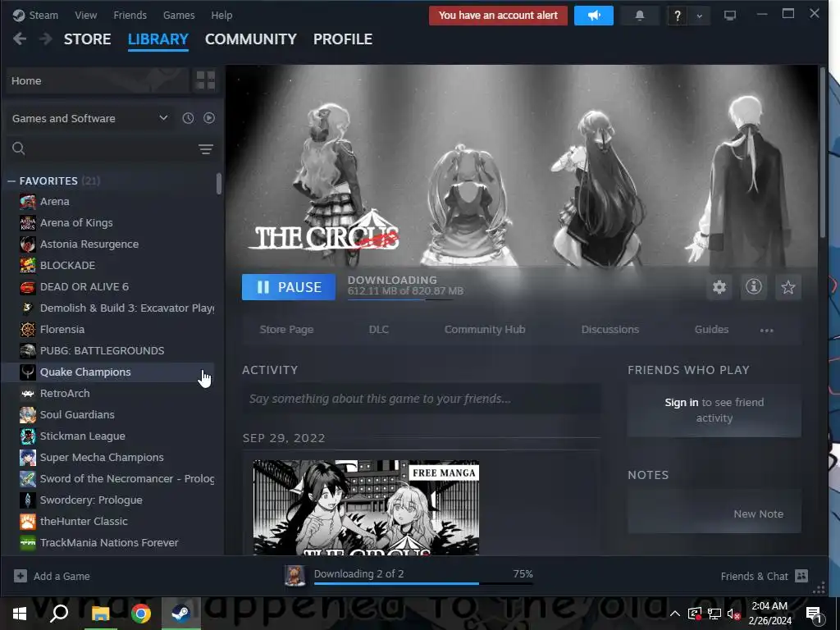The width and height of the screenshot is (840, 630).
Task: Open Guides link
Action: point(711,330)
